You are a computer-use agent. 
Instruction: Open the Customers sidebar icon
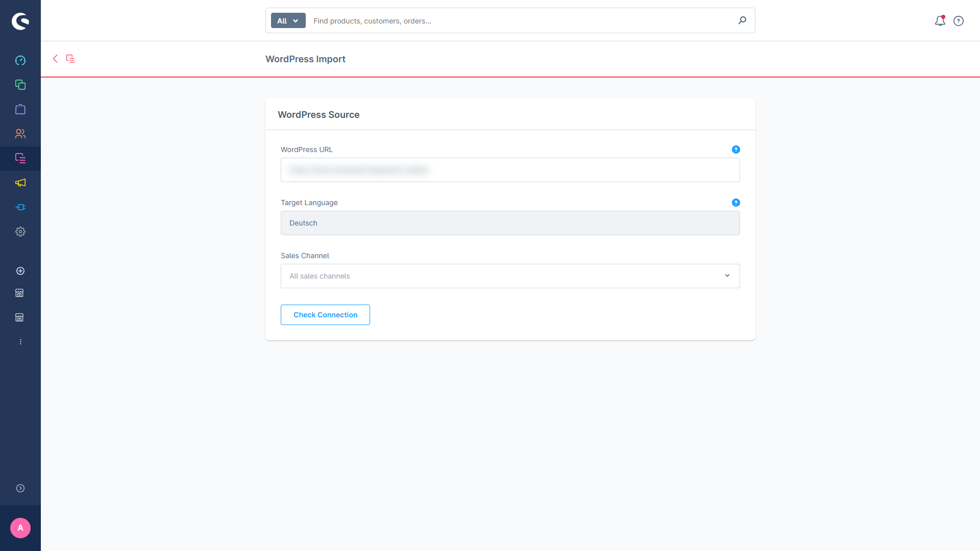tap(20, 134)
